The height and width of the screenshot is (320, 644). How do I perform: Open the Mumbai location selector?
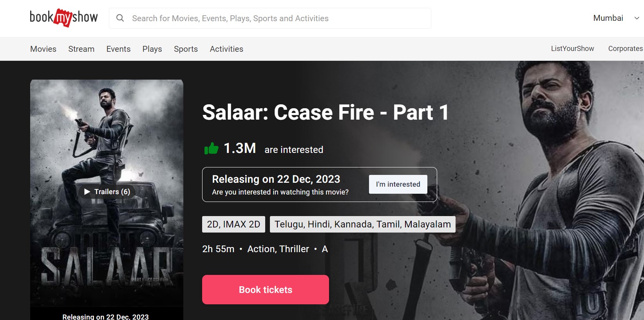[608, 18]
